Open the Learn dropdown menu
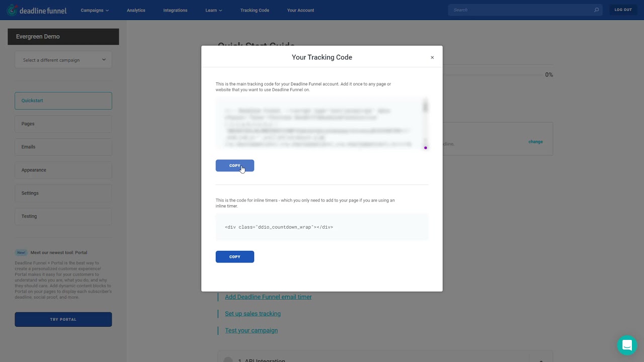 [x=213, y=10]
